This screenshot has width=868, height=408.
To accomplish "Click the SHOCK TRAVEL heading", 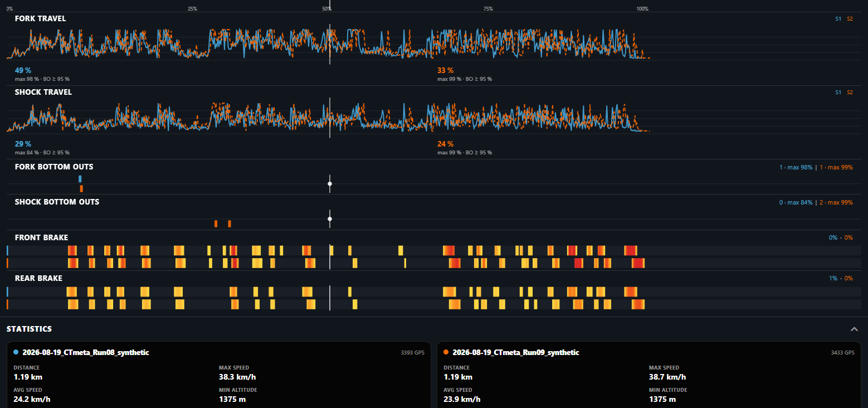I will 43,92.
